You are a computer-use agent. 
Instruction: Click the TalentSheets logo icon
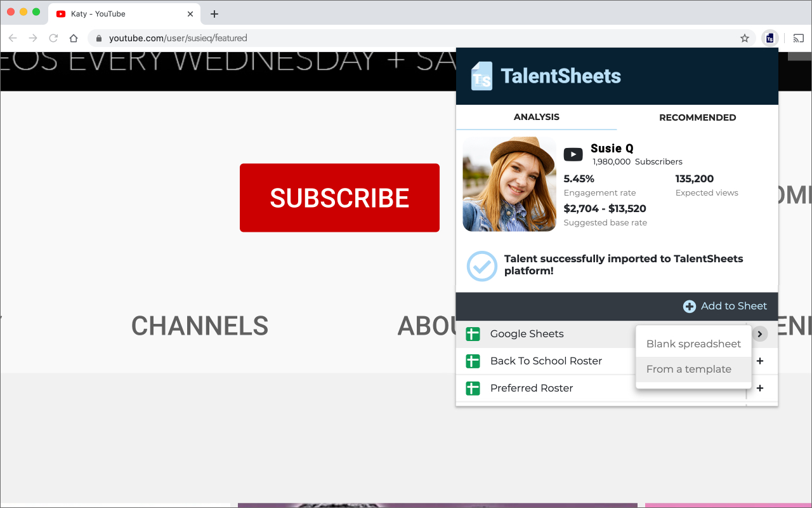481,76
